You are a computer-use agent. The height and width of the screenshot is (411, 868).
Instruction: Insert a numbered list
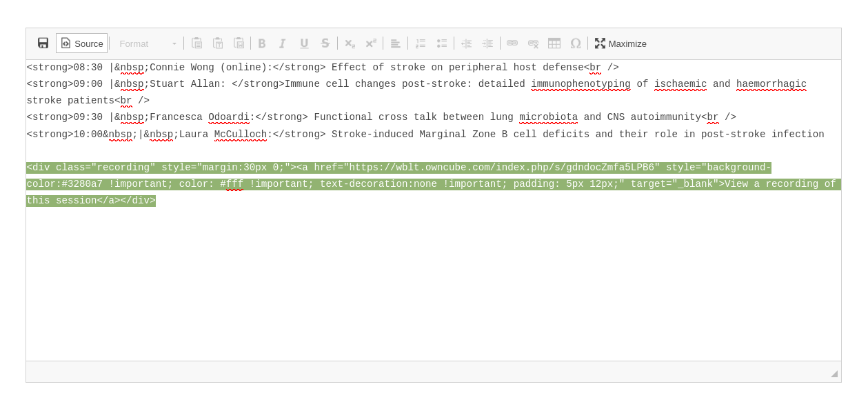pyautogui.click(x=420, y=43)
